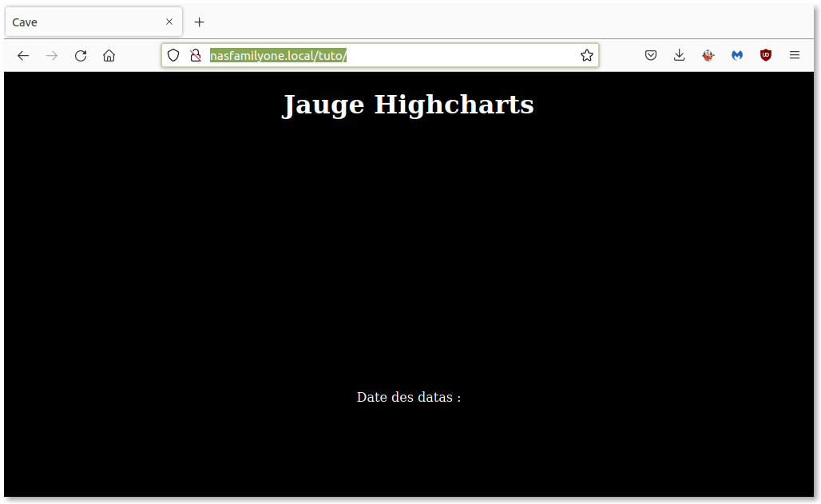Open the colorful extension icon
This screenshot has height=504, width=821.
coord(708,55)
